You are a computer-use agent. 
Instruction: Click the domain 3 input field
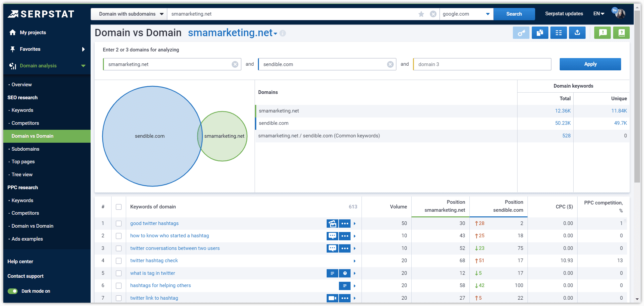tap(482, 64)
